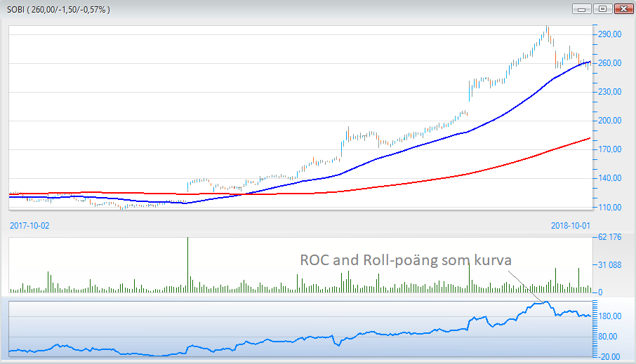Click the 110,00 price axis label
636x364 pixels.
point(609,208)
